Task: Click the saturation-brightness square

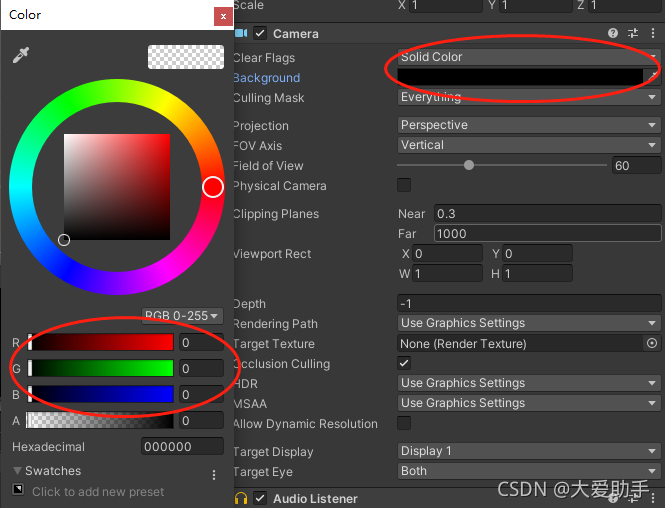Action: click(x=117, y=187)
